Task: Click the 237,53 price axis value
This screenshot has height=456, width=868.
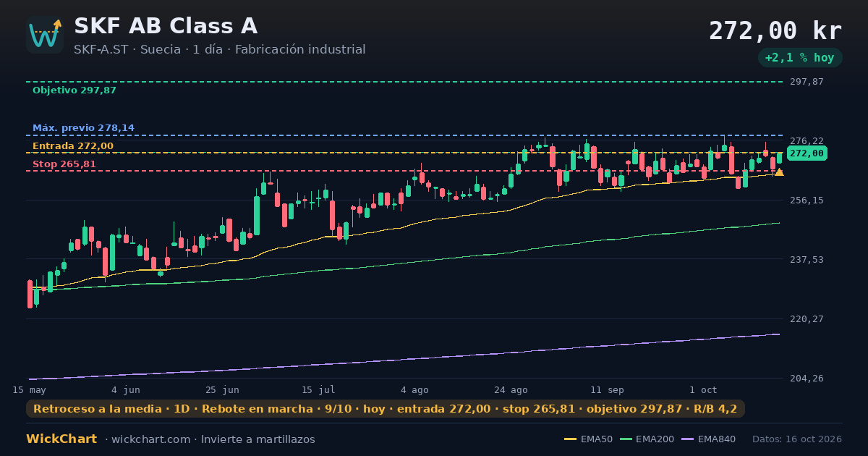Action: [807, 259]
